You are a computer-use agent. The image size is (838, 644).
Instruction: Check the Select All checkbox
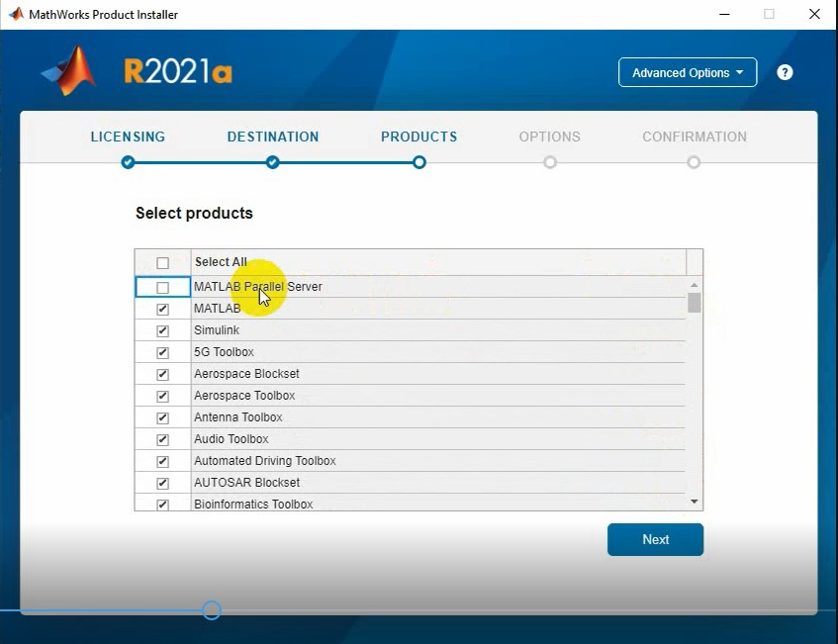pos(163,263)
